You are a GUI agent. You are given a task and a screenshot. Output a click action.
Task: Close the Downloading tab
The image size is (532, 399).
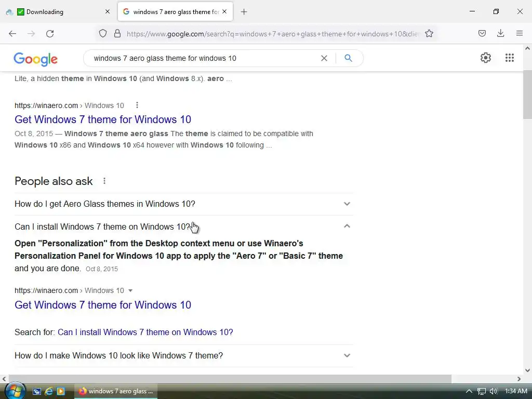(x=108, y=11)
